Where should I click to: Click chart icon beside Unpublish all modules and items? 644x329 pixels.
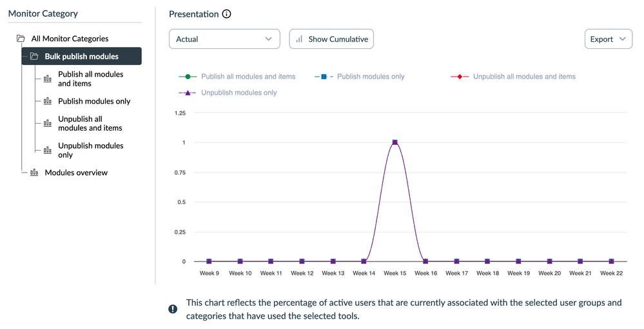[48, 124]
